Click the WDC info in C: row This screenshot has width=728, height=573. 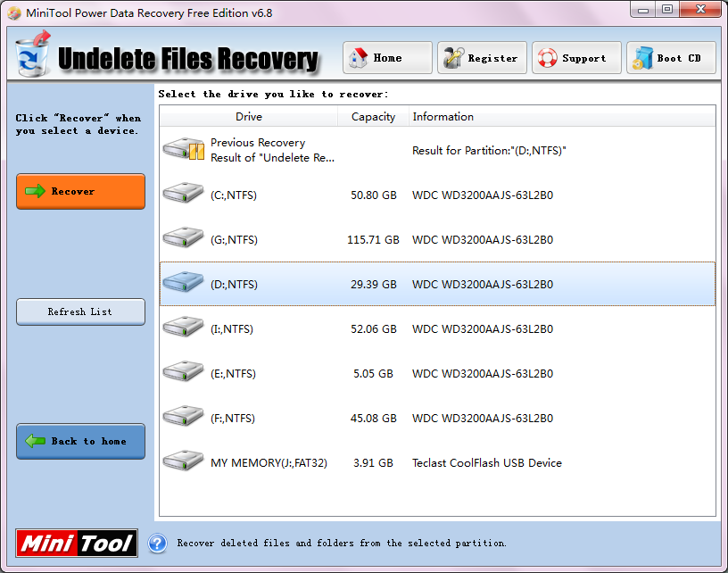pos(483,195)
